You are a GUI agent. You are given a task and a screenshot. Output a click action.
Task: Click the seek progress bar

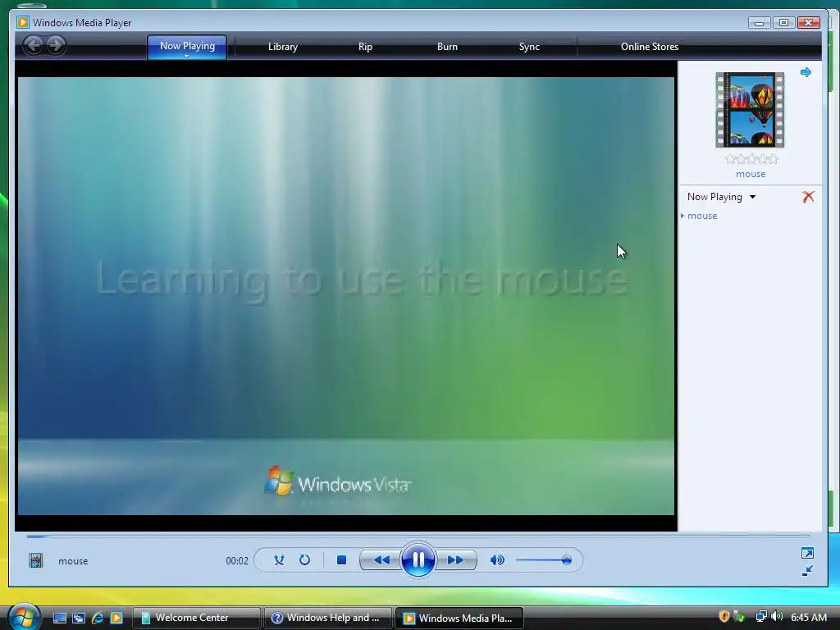(x=418, y=535)
